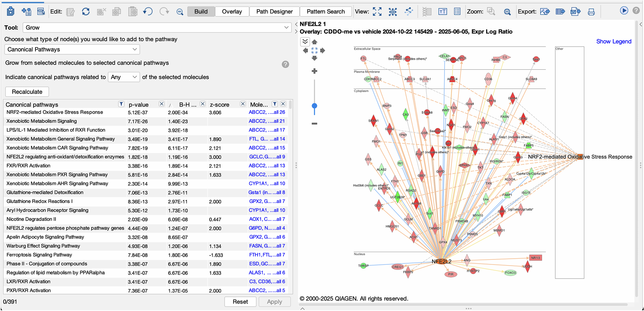Click the copy nodes icon
This screenshot has height=311, width=644.
[117, 12]
